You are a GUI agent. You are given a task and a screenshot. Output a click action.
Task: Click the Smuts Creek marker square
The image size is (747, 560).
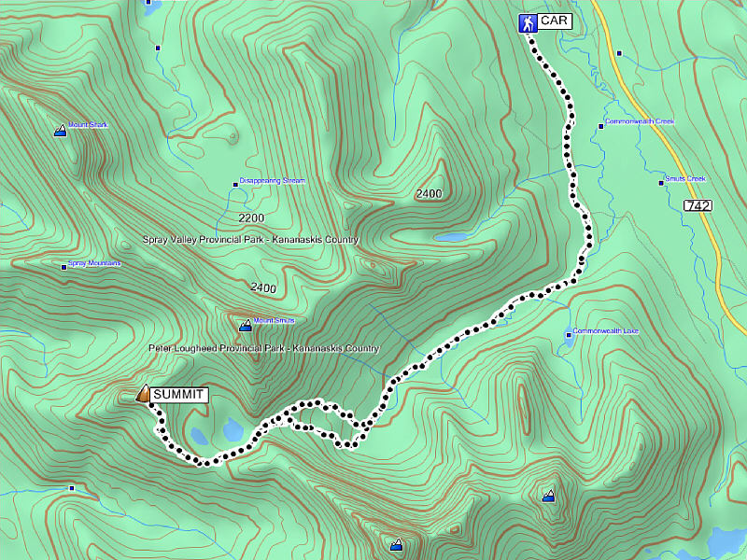(x=661, y=183)
